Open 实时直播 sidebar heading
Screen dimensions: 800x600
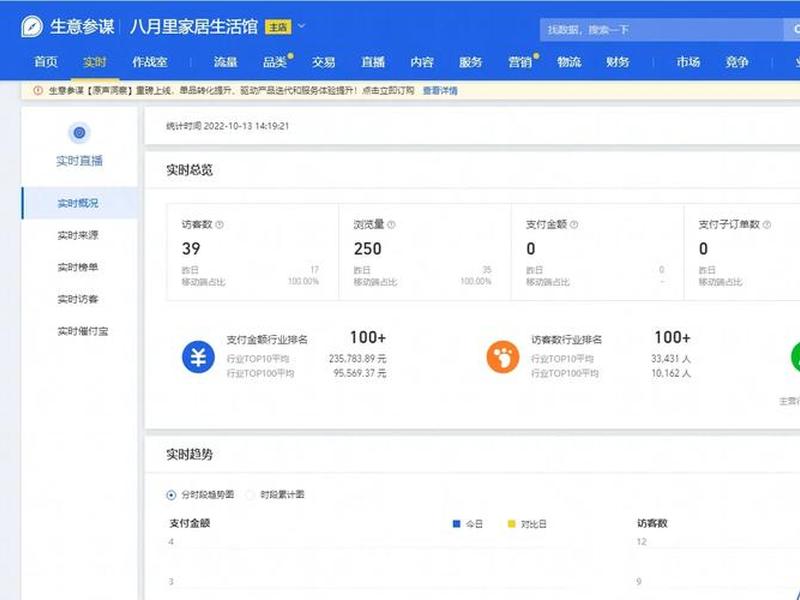[x=79, y=161]
